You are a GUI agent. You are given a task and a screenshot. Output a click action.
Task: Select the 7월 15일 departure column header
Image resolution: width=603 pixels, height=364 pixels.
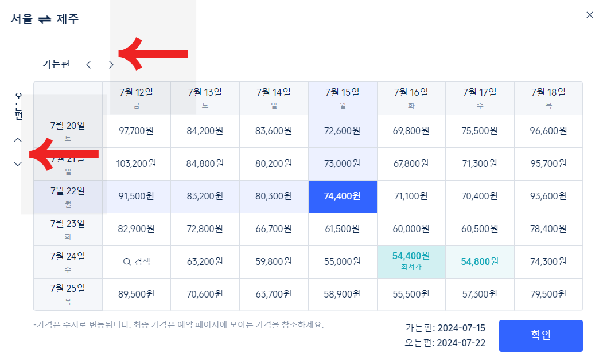pos(343,97)
